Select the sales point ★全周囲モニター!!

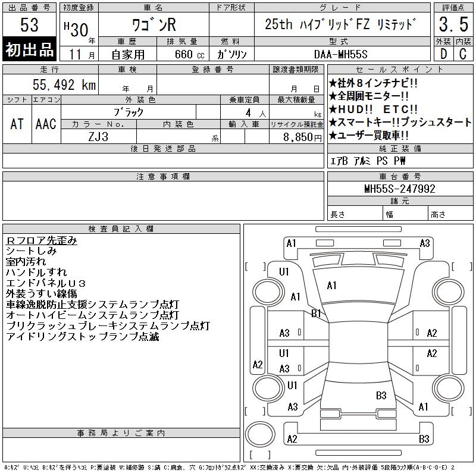point(369,96)
